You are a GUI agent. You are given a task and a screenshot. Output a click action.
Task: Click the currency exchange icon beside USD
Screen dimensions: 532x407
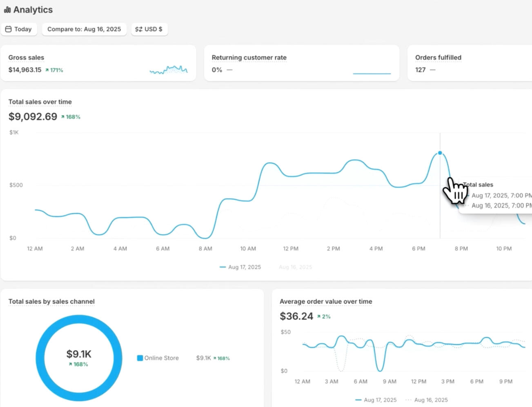pyautogui.click(x=139, y=29)
